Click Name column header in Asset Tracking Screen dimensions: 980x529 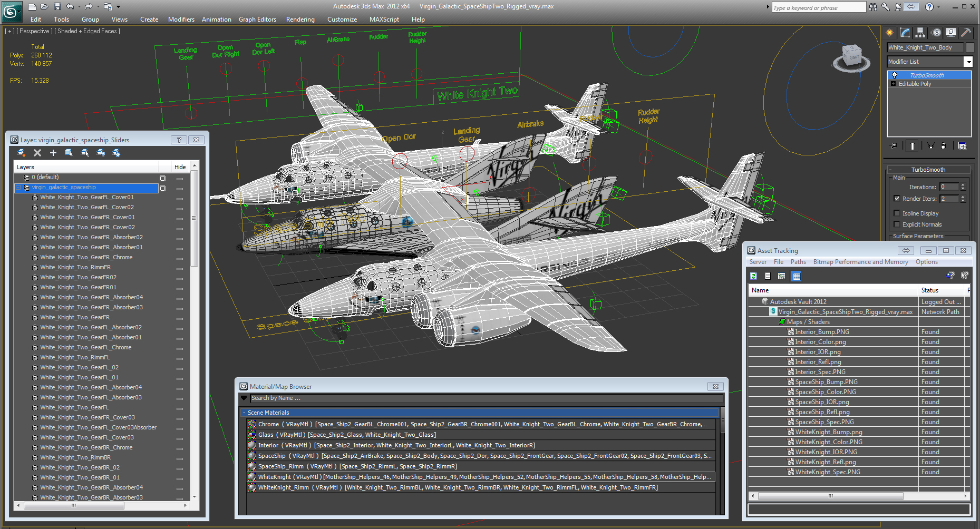click(x=833, y=290)
